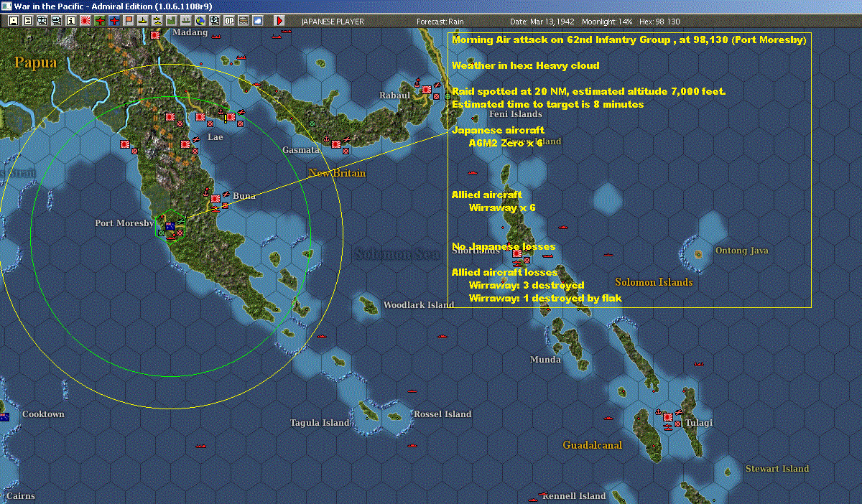Click the 'Estimated time to target' line

coord(547,104)
